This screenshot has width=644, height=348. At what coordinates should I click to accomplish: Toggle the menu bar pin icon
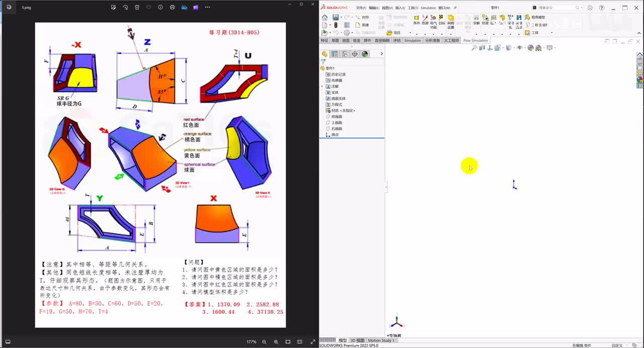point(455,8)
